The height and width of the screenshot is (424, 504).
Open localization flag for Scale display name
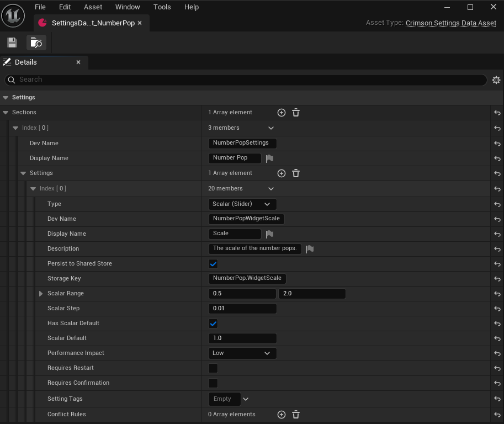(x=270, y=234)
